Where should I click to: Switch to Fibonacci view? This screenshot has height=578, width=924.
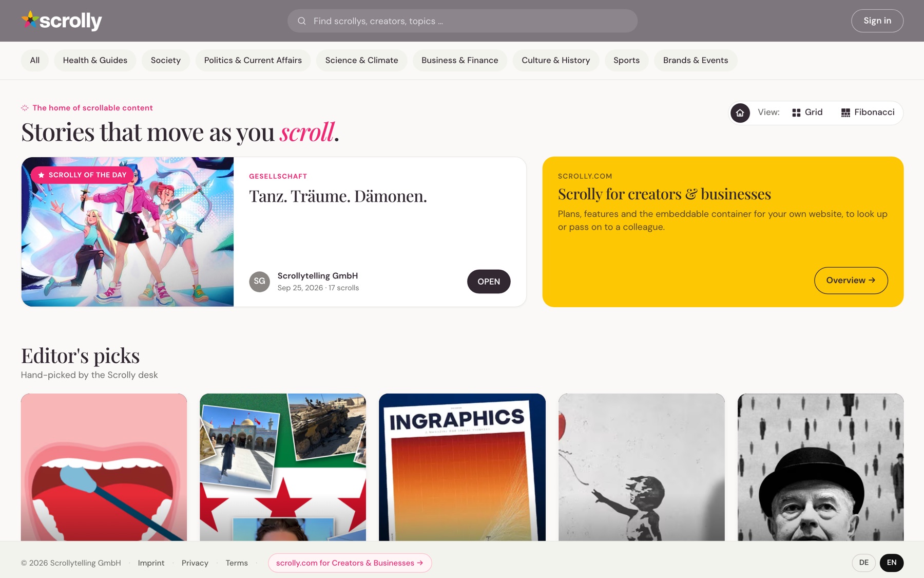click(x=868, y=113)
